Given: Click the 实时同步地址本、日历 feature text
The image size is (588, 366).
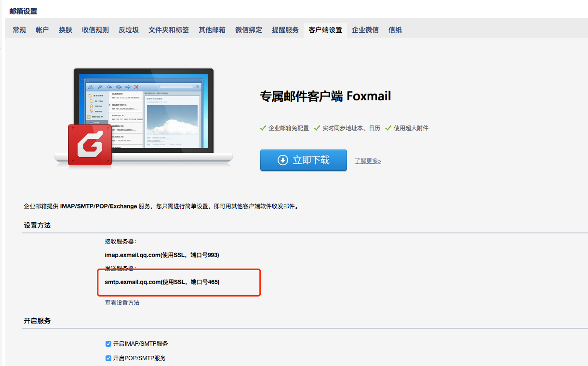Looking at the screenshot, I should tap(351, 128).
